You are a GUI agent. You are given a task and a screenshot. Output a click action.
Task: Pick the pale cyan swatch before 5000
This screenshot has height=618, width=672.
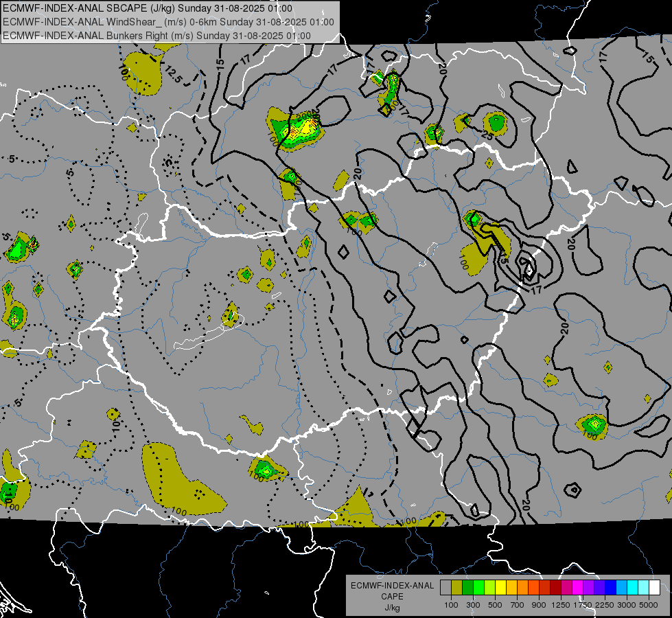(643, 587)
